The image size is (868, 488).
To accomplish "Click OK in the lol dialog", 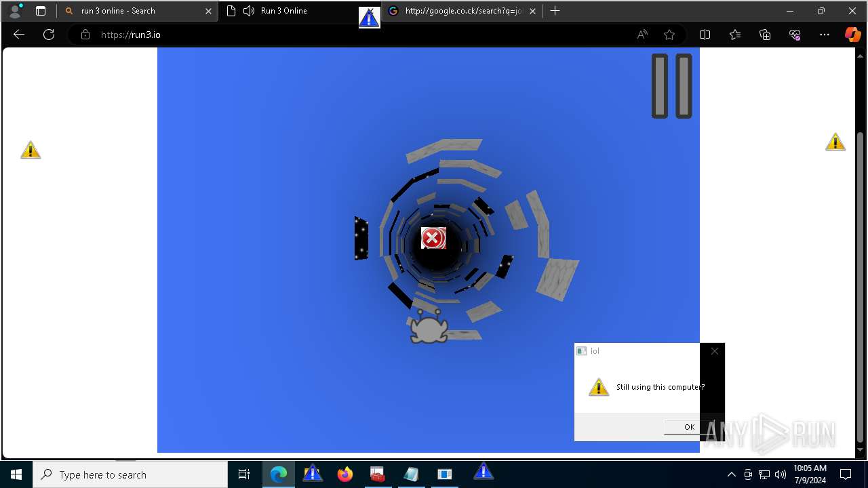I will tap(689, 426).
